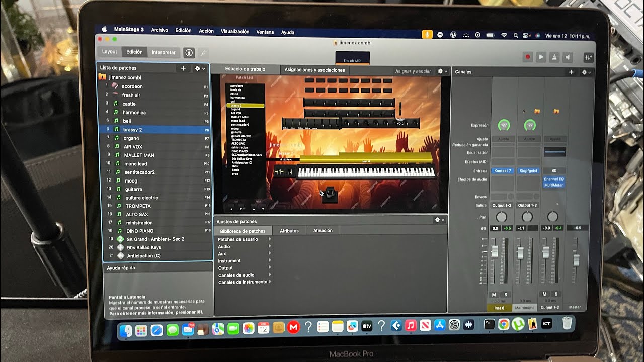Click the record button in toolbar
Screen dimensions: 644x362
click(528, 57)
